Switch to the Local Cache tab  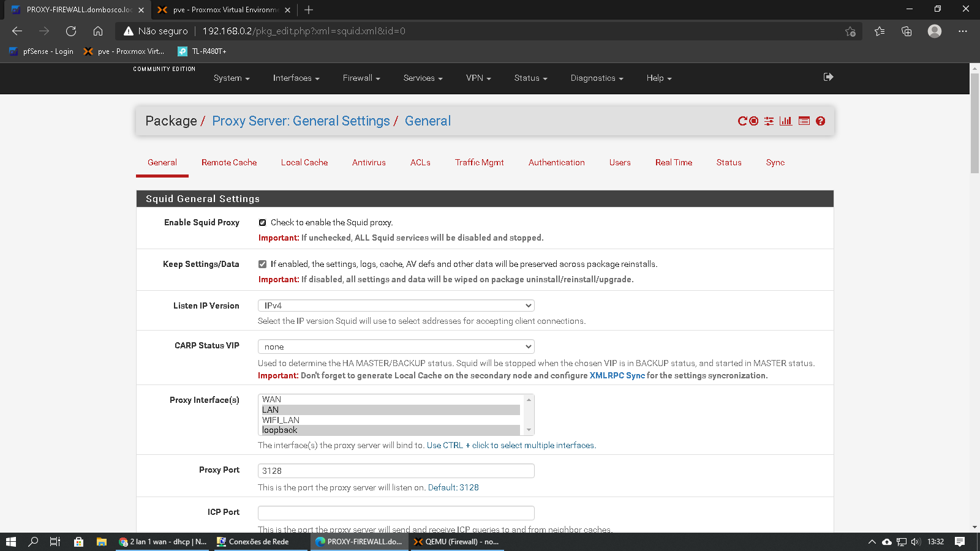click(x=304, y=163)
